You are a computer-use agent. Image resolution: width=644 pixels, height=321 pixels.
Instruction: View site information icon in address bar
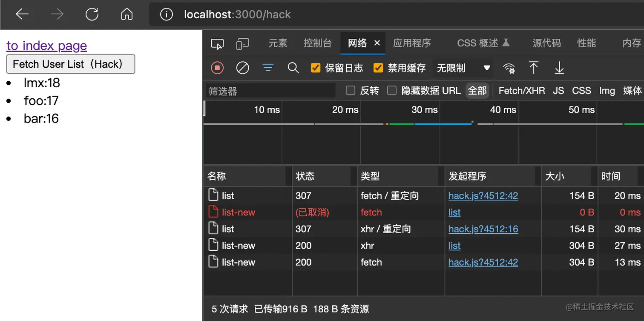point(166,14)
